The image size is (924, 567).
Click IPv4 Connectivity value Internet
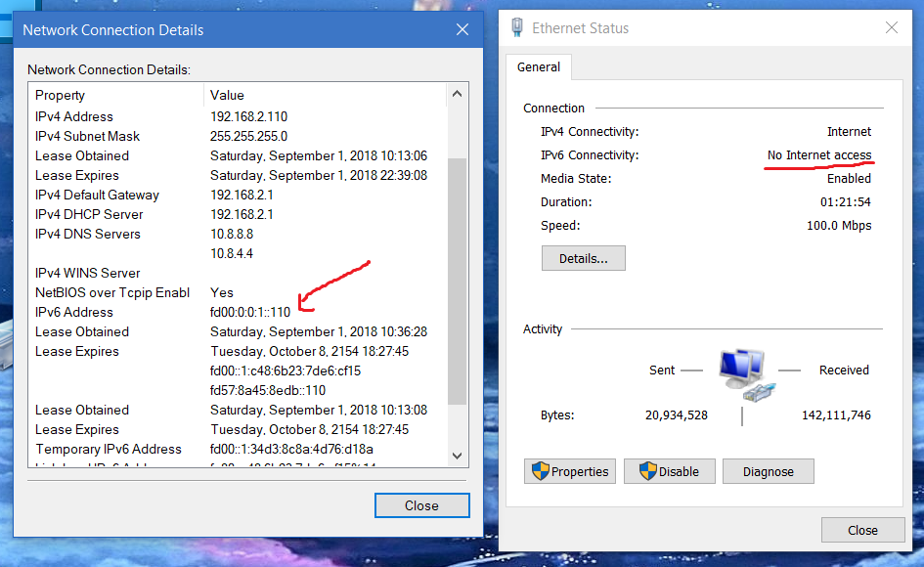(x=849, y=131)
